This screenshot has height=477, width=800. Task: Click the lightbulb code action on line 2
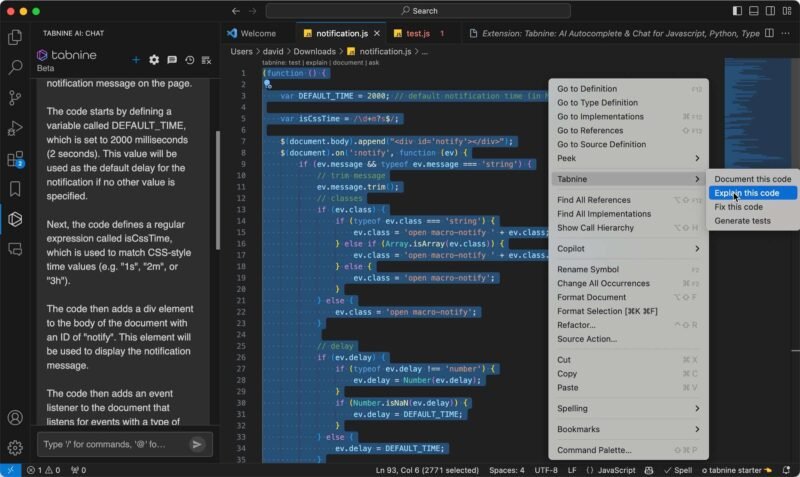coord(267,85)
